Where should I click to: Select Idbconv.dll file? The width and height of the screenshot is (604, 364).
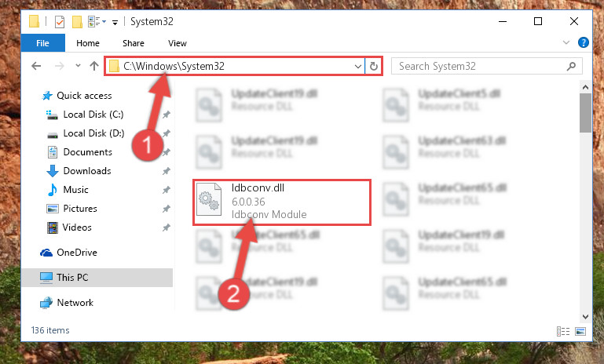pyautogui.click(x=282, y=202)
